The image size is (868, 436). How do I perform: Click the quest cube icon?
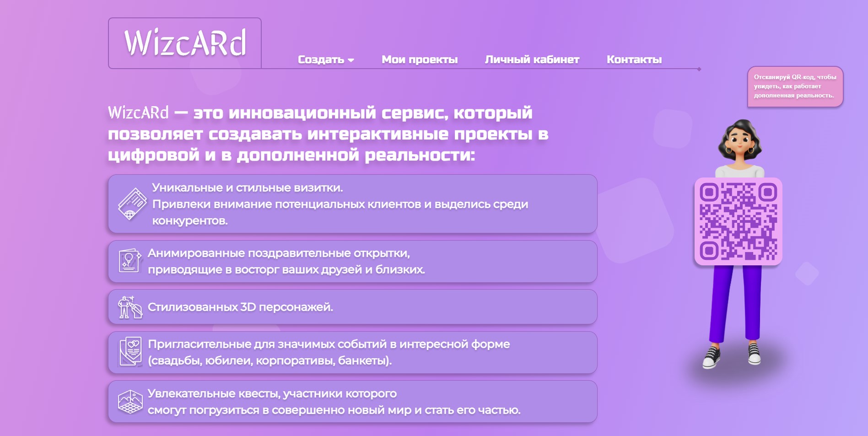coord(130,402)
